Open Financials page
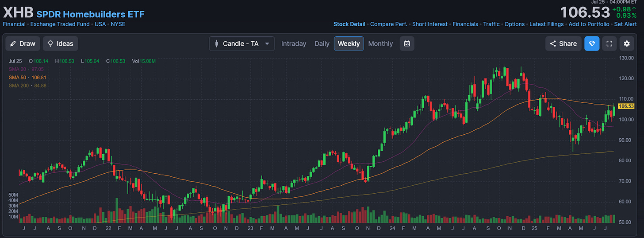This screenshot has width=644, height=238. coord(465,24)
